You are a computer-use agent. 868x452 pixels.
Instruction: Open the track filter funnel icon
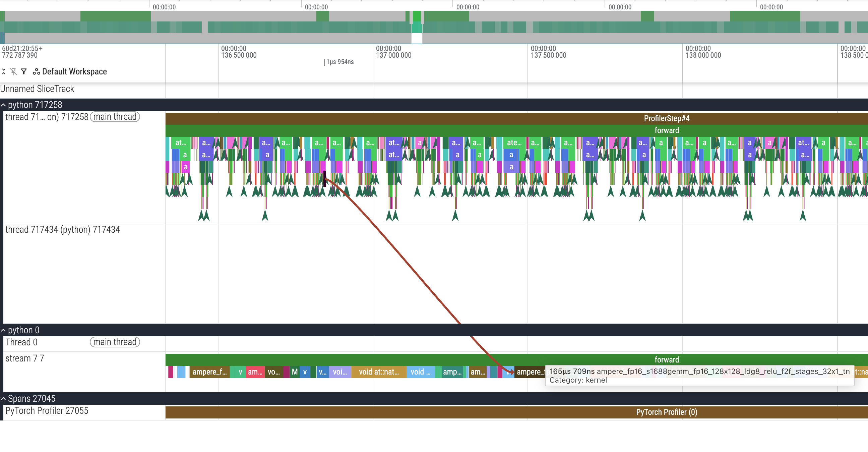(24, 71)
